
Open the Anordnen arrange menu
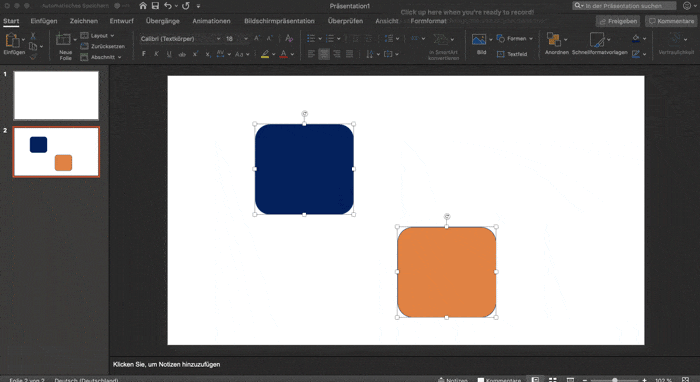(556, 44)
